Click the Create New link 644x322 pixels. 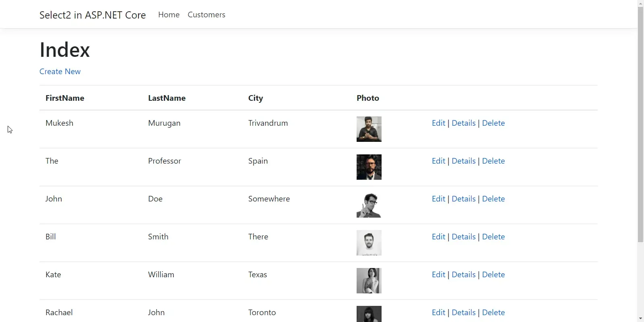(60, 71)
